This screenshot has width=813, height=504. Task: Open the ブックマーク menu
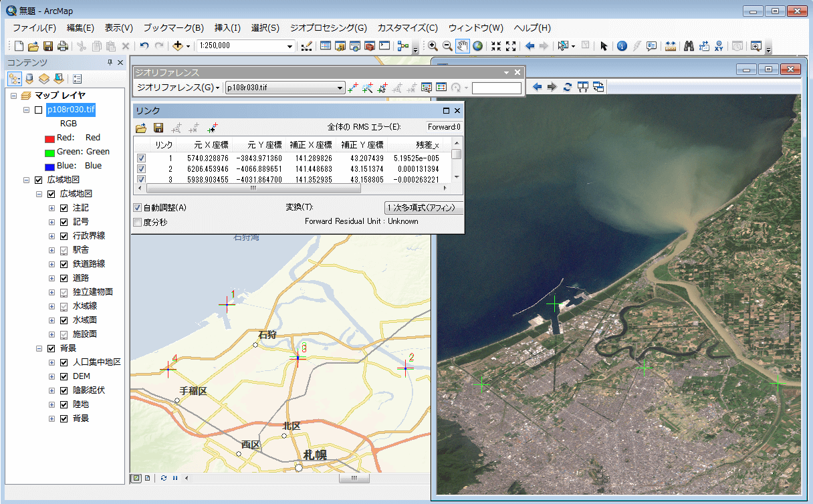click(173, 28)
